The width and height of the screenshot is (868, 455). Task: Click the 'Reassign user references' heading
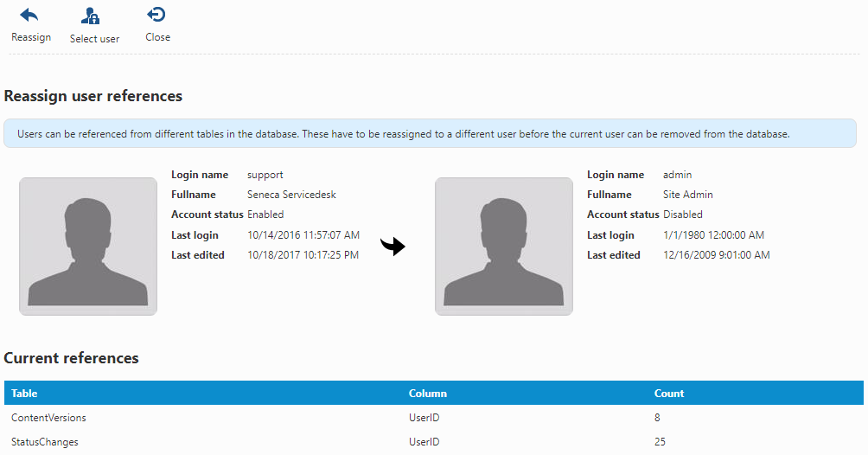point(93,96)
